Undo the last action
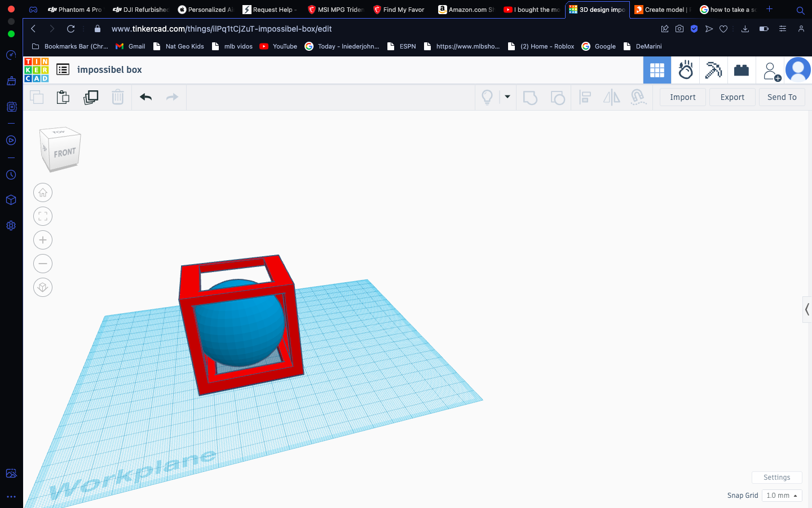 (146, 97)
